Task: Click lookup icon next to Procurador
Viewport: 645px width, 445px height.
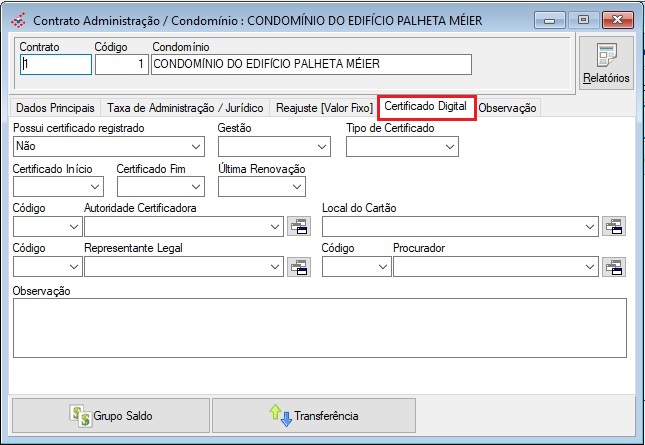Action: point(614,266)
